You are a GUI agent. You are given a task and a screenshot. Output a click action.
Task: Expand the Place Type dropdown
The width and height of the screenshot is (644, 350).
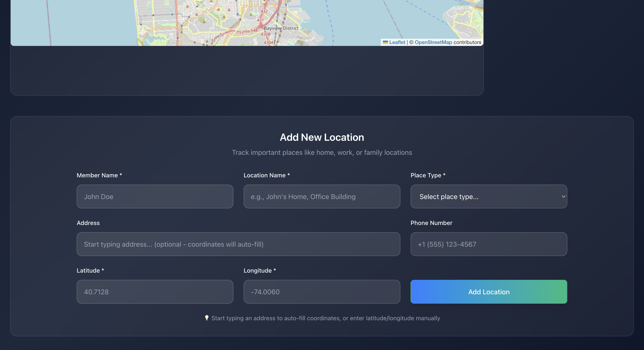(489, 196)
